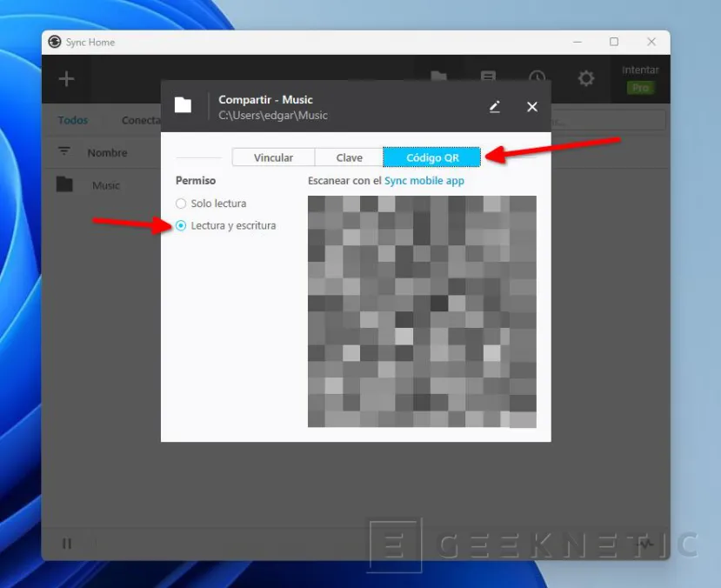
Task: Maximize the Sync Home window
Action: tap(614, 42)
